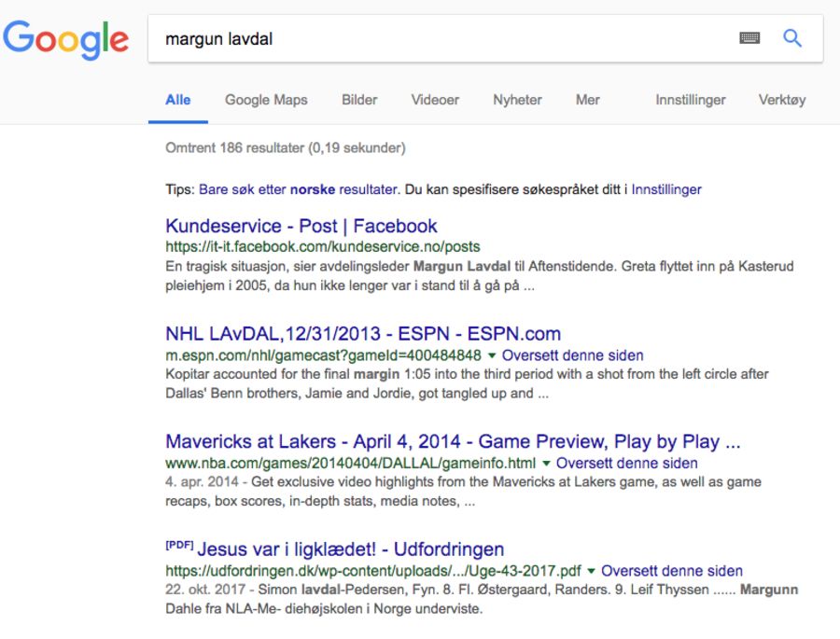Viewport: 840px width, 639px height.
Task: Open the Verktøy search tools
Action: (782, 100)
